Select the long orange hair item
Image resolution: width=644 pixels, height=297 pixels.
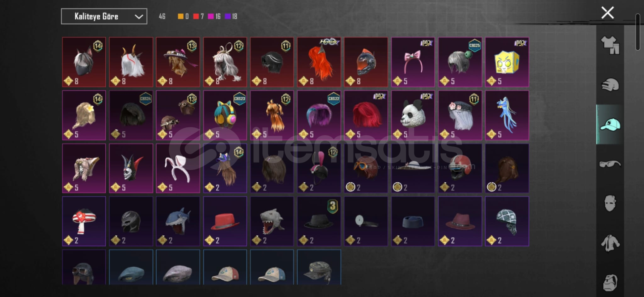[319, 62]
